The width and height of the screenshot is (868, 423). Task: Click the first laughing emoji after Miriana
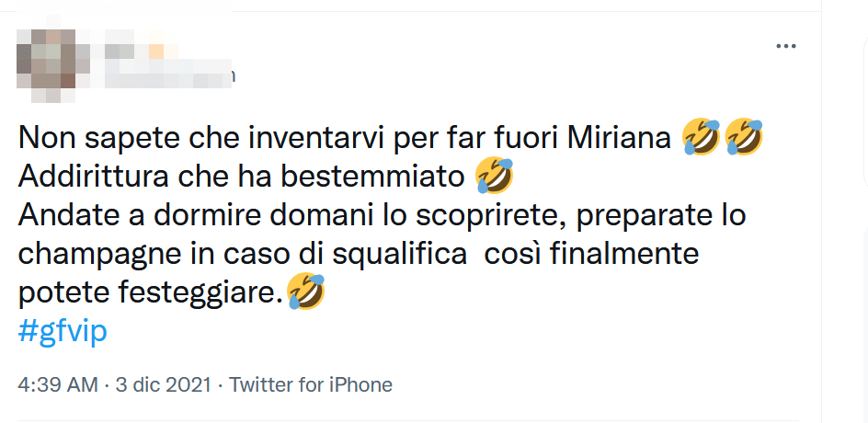[702, 138]
